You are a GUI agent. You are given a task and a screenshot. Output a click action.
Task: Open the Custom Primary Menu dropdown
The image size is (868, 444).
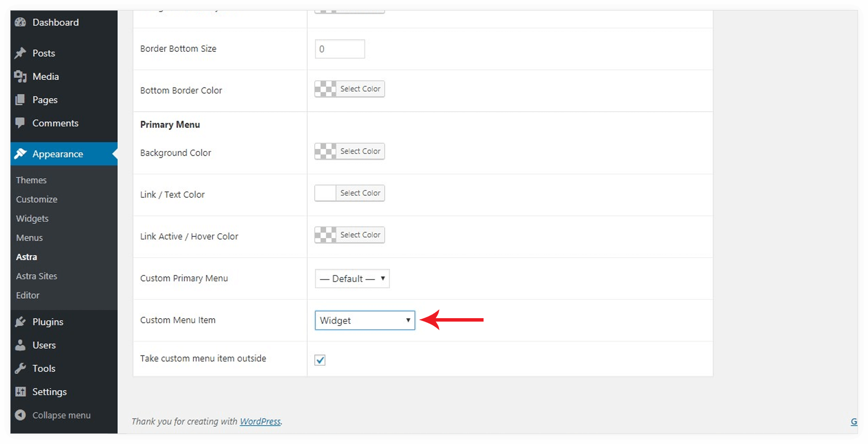[352, 278]
